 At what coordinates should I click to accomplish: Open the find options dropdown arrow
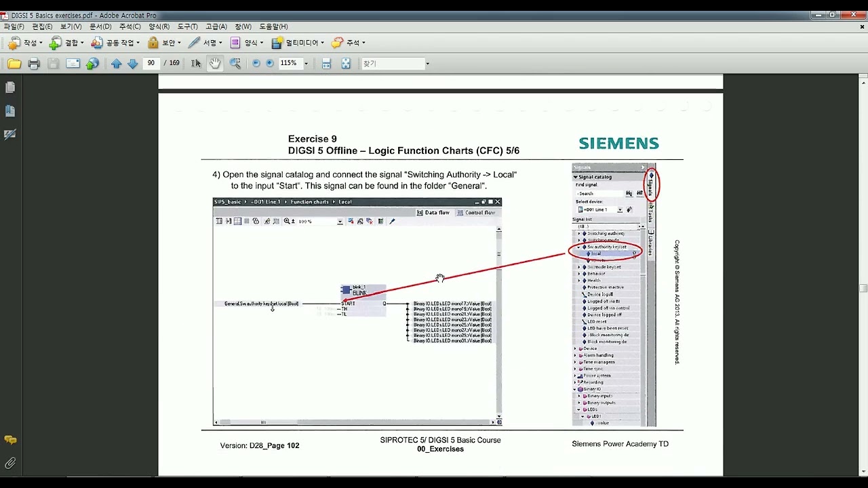tap(427, 63)
